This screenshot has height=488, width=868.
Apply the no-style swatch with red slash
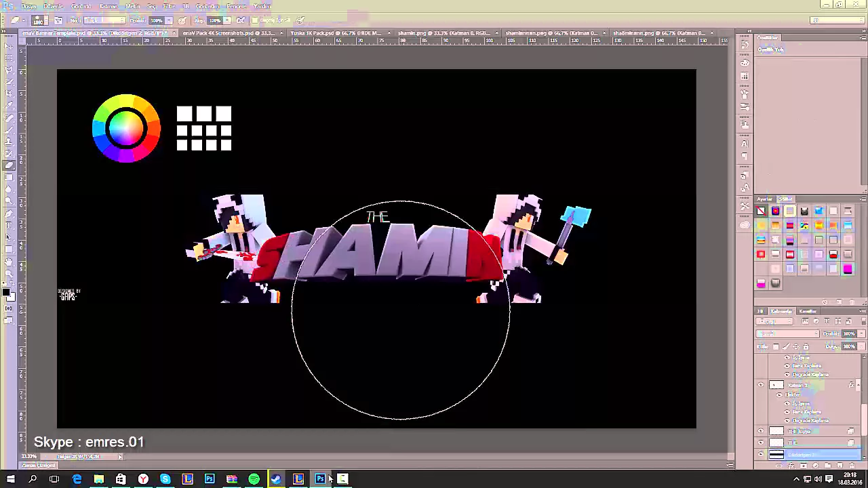point(761,211)
